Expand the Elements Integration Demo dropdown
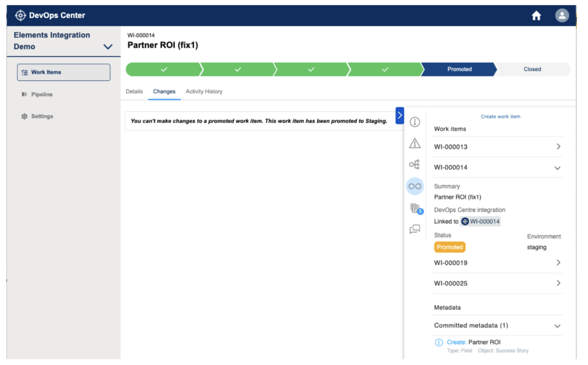This screenshot has height=365, width=588. [x=107, y=47]
